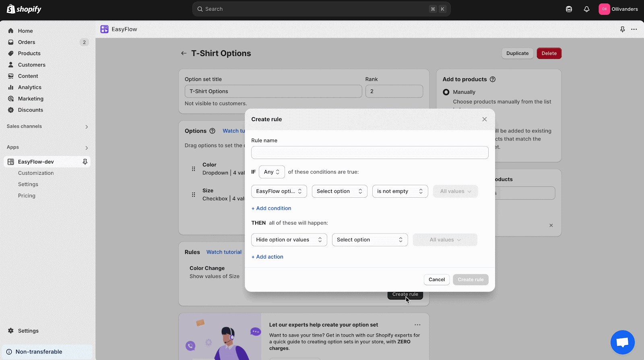Open the Any conditions dropdown
Screen dimensions: 644x360
point(272,172)
